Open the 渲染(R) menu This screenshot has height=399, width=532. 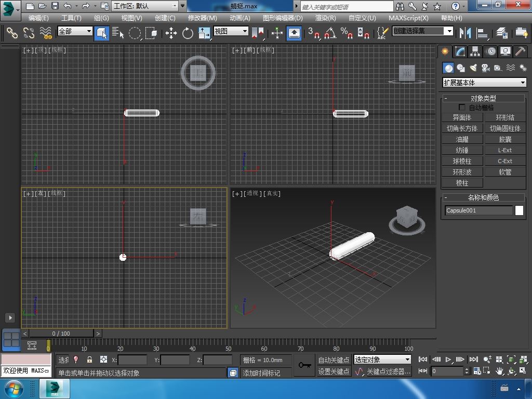click(x=325, y=18)
